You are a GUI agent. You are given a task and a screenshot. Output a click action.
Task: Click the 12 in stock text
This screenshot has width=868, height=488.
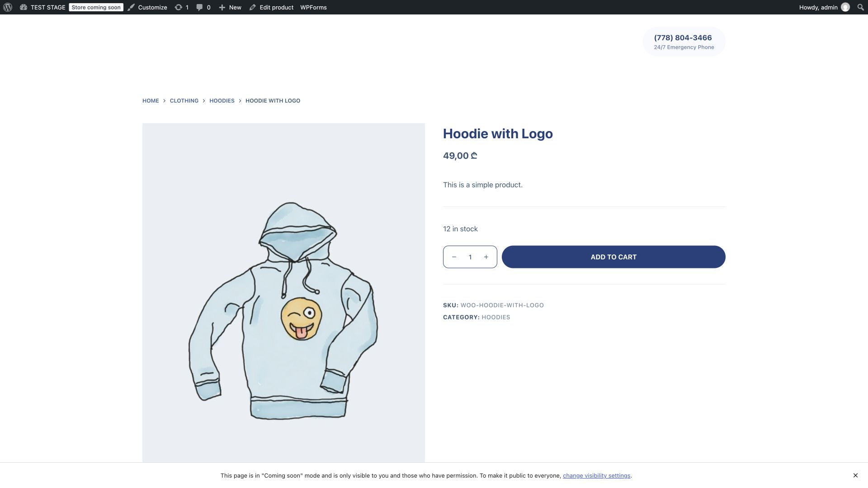click(460, 229)
